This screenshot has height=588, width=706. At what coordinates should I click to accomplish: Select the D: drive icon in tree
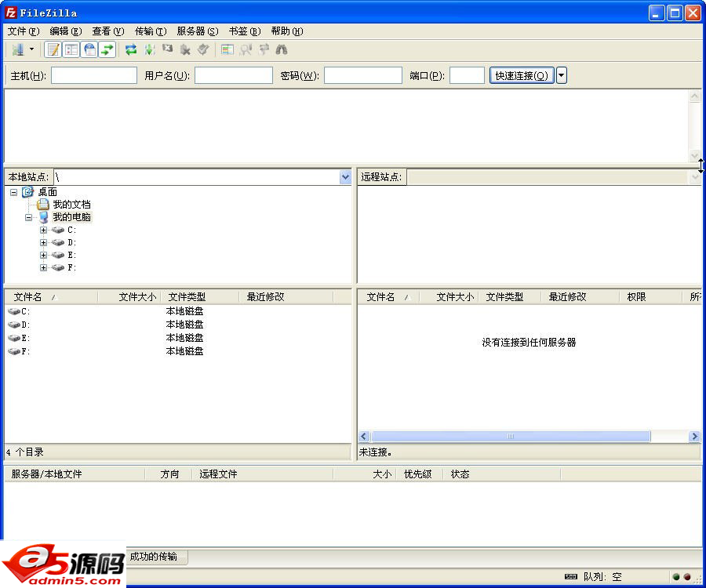58,242
